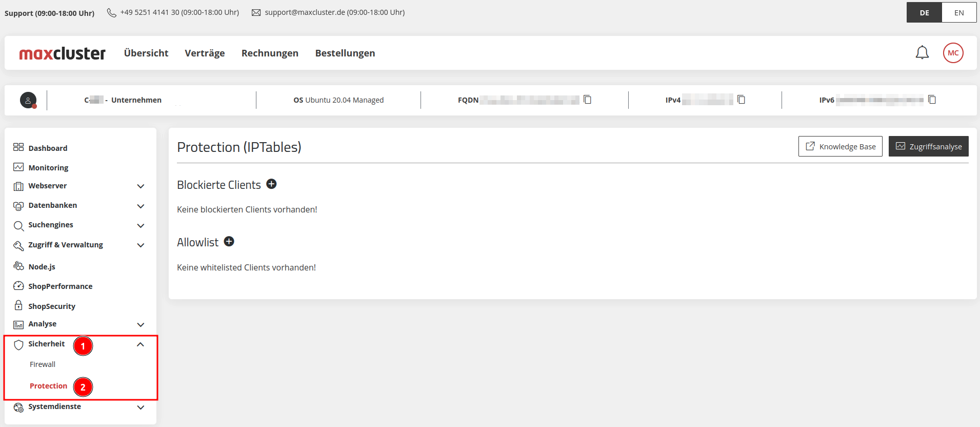
Task: Open the Zugriffsanalyse button
Action: click(928, 146)
